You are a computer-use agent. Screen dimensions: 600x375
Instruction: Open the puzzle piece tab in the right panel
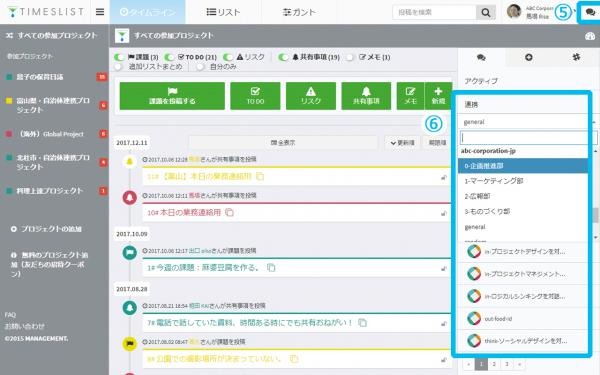click(x=576, y=57)
